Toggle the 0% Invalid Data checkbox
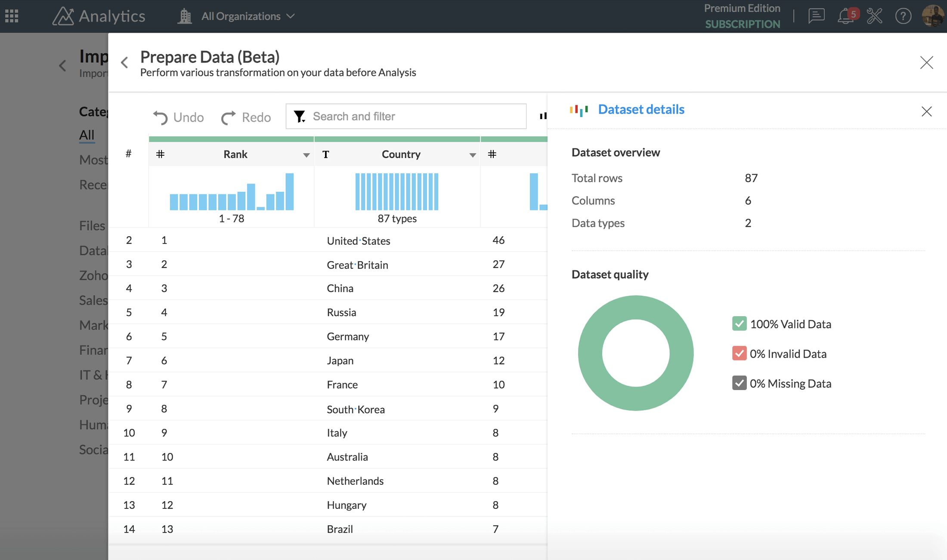Viewport: 947px width, 560px height. pyautogui.click(x=739, y=354)
